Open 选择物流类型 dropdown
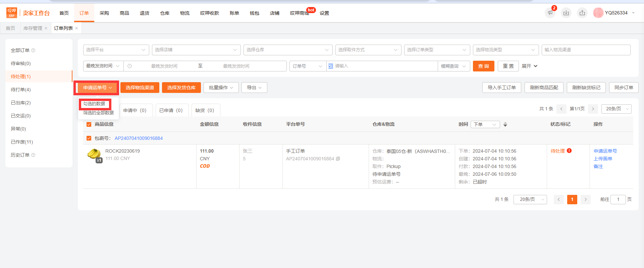Screen dimensions: 644x268 click(506, 50)
